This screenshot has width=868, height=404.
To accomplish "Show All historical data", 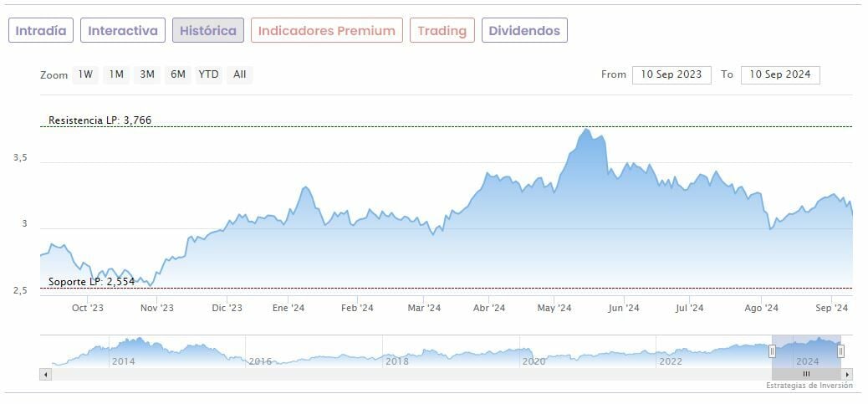I will click(x=240, y=74).
